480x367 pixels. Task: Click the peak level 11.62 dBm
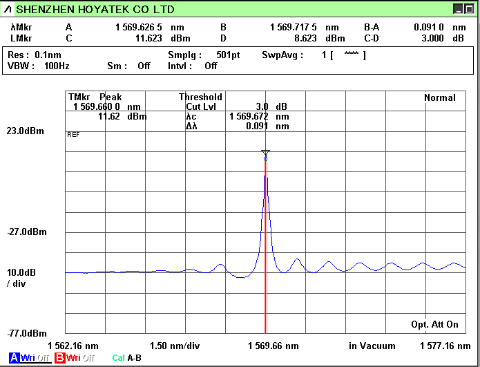[122, 117]
